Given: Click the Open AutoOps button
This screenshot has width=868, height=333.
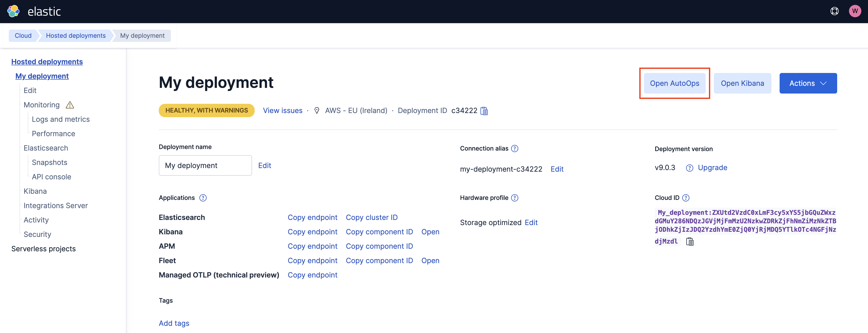Looking at the screenshot, I should pyautogui.click(x=674, y=83).
